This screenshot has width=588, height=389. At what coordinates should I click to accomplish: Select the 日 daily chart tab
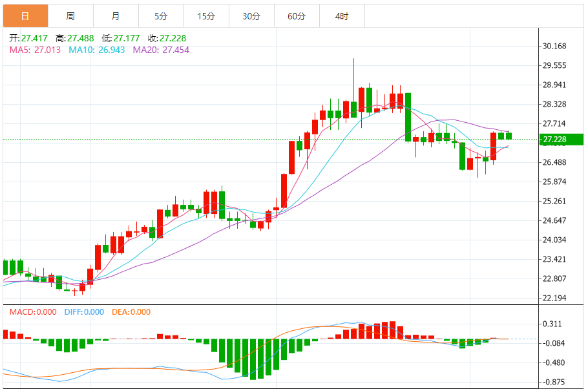coord(25,16)
